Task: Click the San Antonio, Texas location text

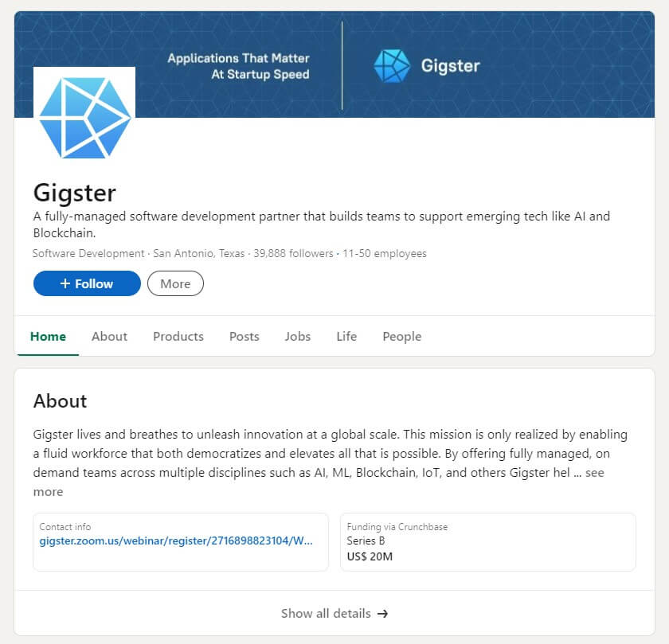Action: pyautogui.click(x=199, y=253)
